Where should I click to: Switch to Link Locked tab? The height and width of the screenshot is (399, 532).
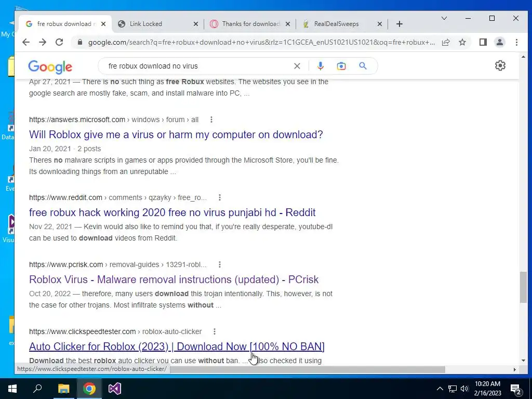(x=157, y=24)
